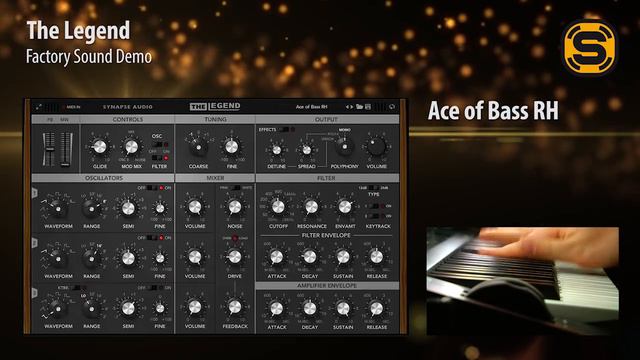Click the Synapse Audio logo badge

590,48
